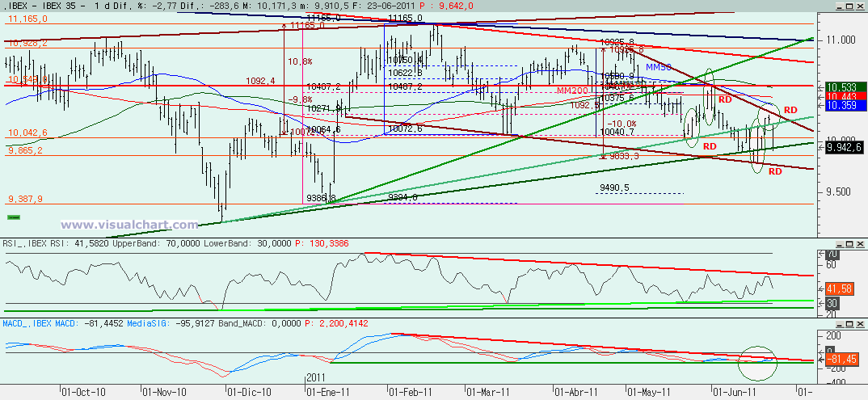This screenshot has height=400, width=868.
Task: Maximize the RSI indicator panel
Action: click(849, 244)
